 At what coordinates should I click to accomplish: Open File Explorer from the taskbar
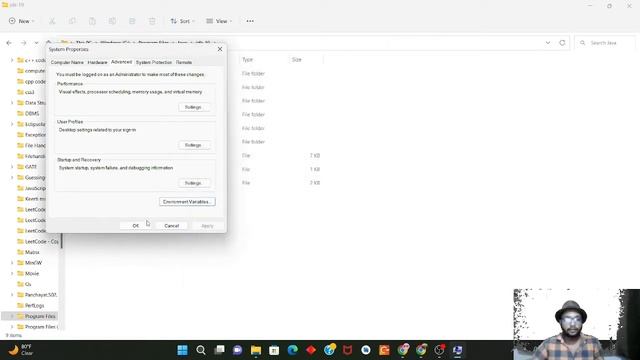pyautogui.click(x=256, y=350)
